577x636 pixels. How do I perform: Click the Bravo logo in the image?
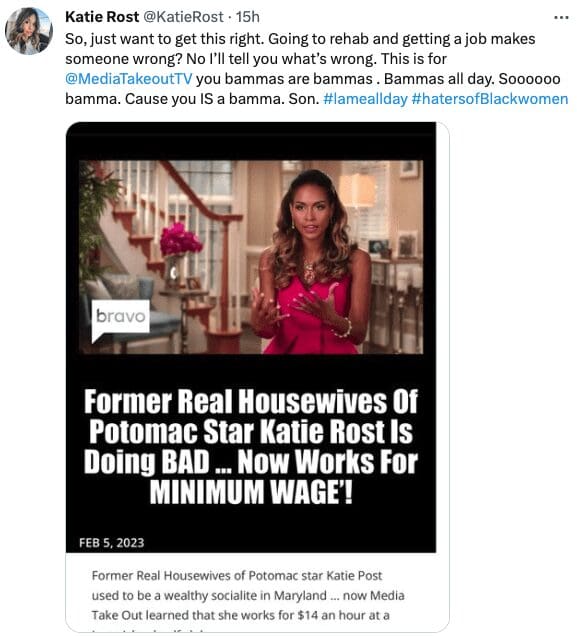[x=120, y=320]
